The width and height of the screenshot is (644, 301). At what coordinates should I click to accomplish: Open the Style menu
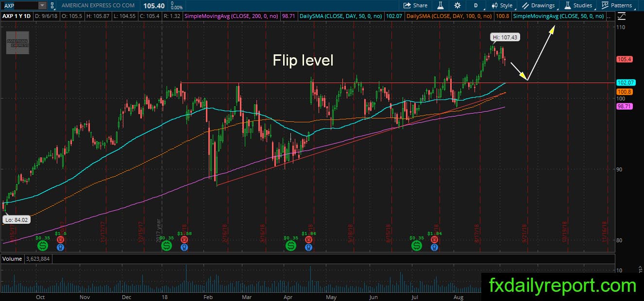point(502,5)
